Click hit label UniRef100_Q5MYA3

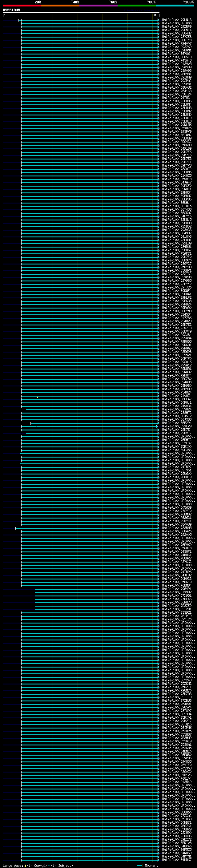(x=177, y=267)
